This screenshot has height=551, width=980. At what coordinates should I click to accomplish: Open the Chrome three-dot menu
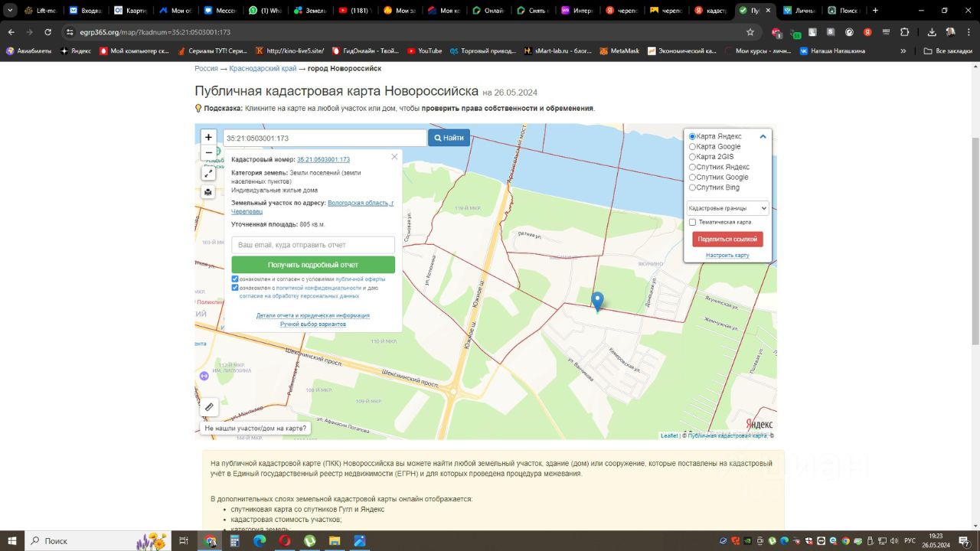[x=969, y=32]
